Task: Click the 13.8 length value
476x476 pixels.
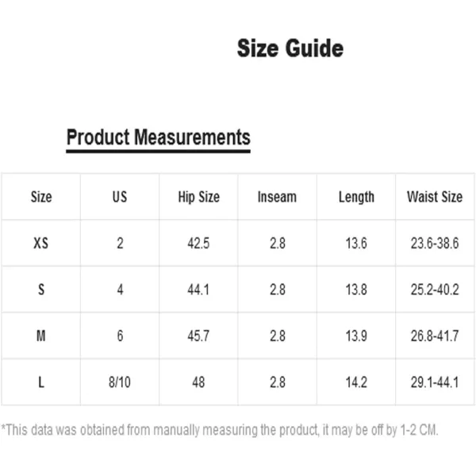Action: (x=356, y=290)
